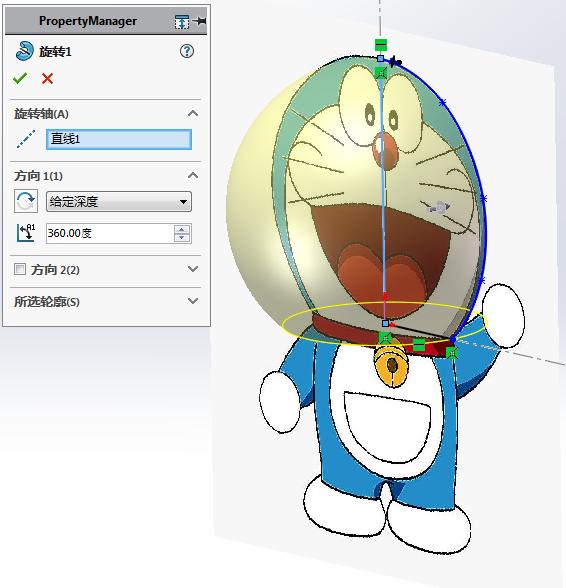Expand the 方向 2(2) section
This screenshot has width=566, height=588.
click(193, 269)
